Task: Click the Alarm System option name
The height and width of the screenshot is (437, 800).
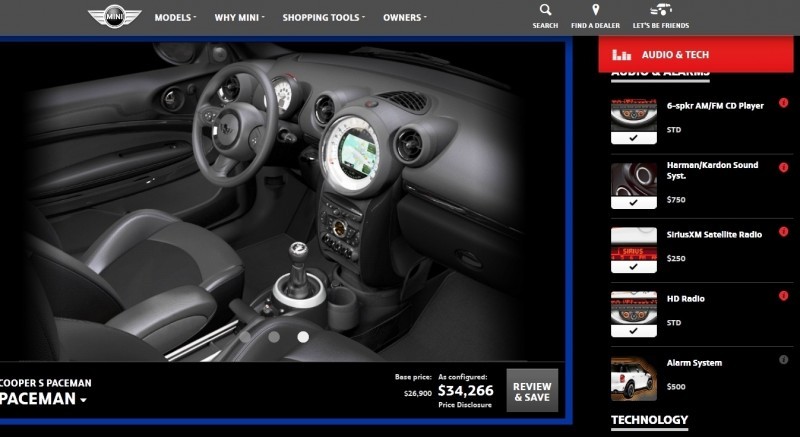Action: (694, 363)
